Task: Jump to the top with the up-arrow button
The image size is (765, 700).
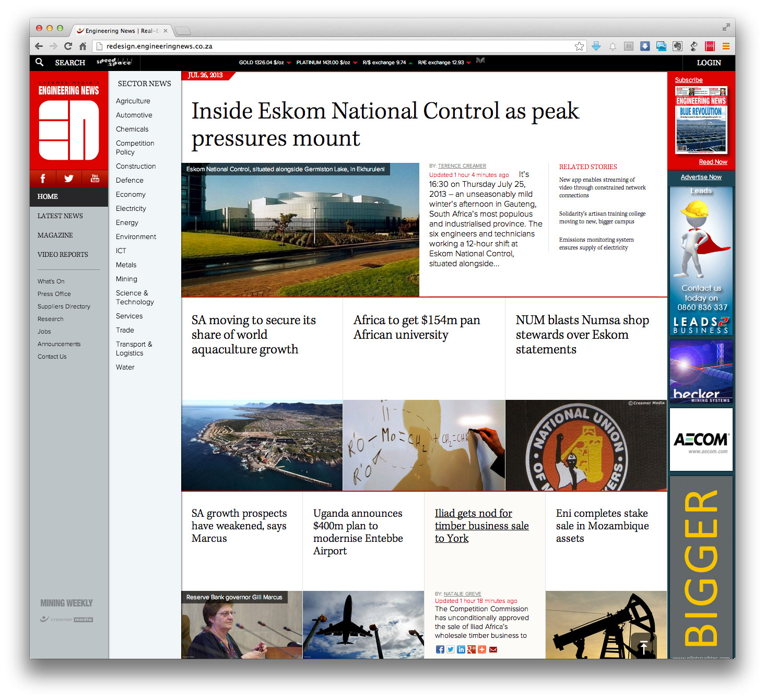Action: coord(644,646)
